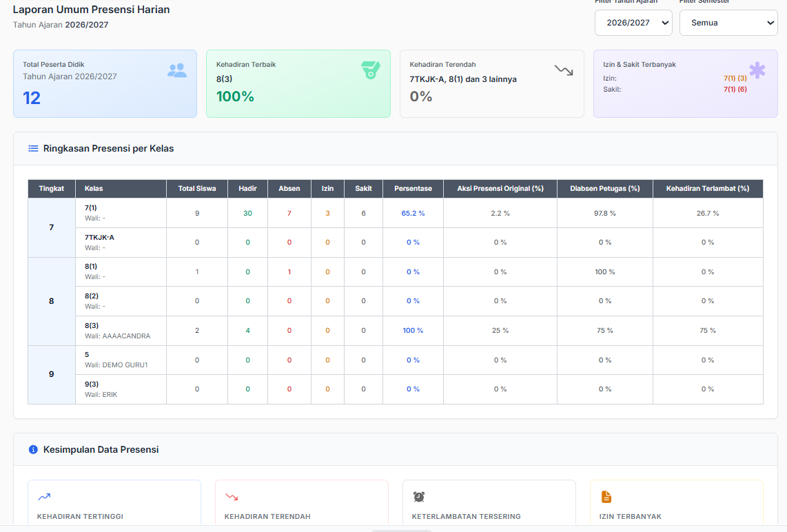Click Tingkat 8 group cell
The width and height of the screenshot is (787, 532).
pyautogui.click(x=52, y=301)
